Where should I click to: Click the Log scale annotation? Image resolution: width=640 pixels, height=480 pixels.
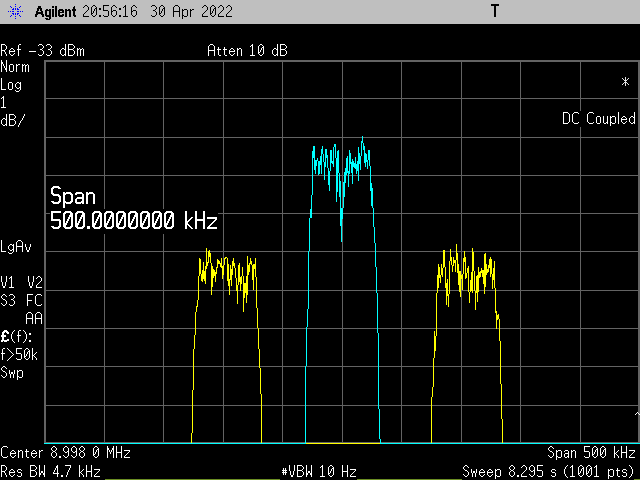tap(11, 85)
